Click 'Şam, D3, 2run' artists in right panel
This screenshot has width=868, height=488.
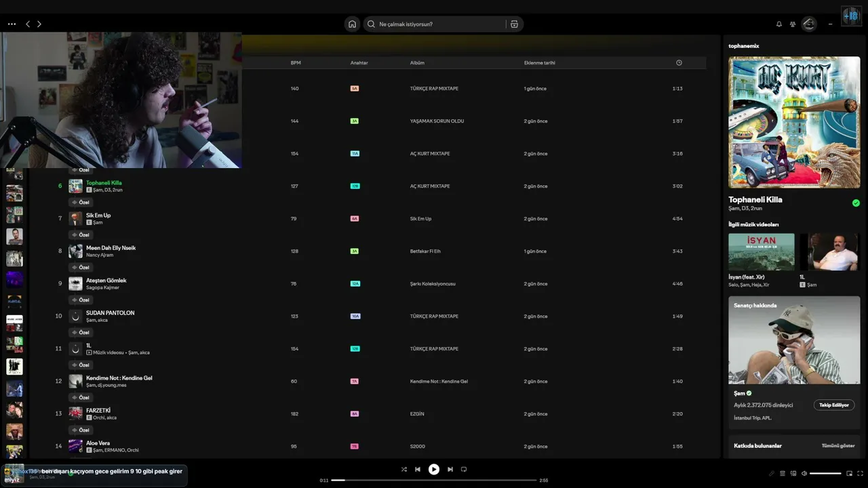(745, 209)
